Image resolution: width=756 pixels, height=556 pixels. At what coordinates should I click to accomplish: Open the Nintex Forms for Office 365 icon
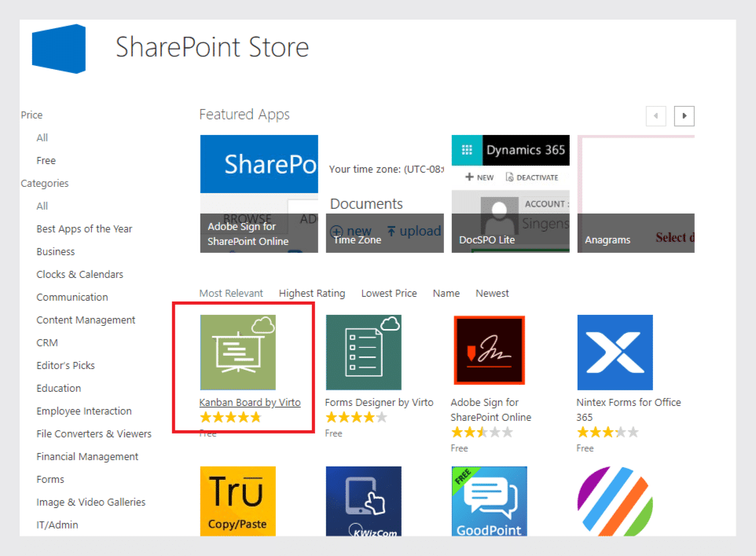(x=615, y=352)
